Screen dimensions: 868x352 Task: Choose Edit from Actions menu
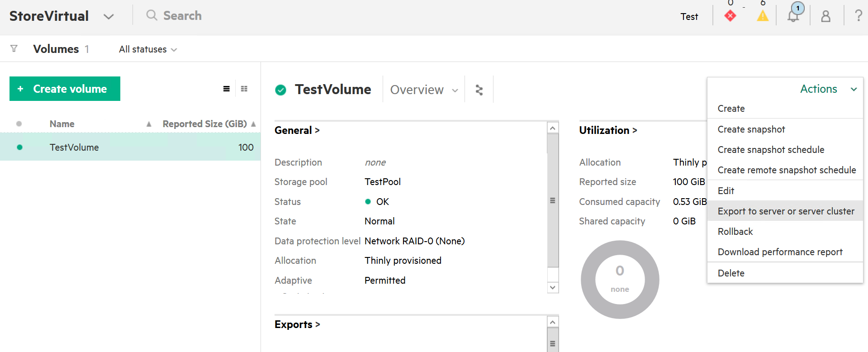785,191
